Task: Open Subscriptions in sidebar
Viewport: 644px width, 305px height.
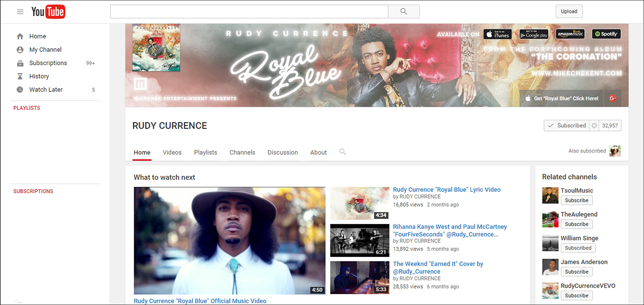Action: coord(48,63)
